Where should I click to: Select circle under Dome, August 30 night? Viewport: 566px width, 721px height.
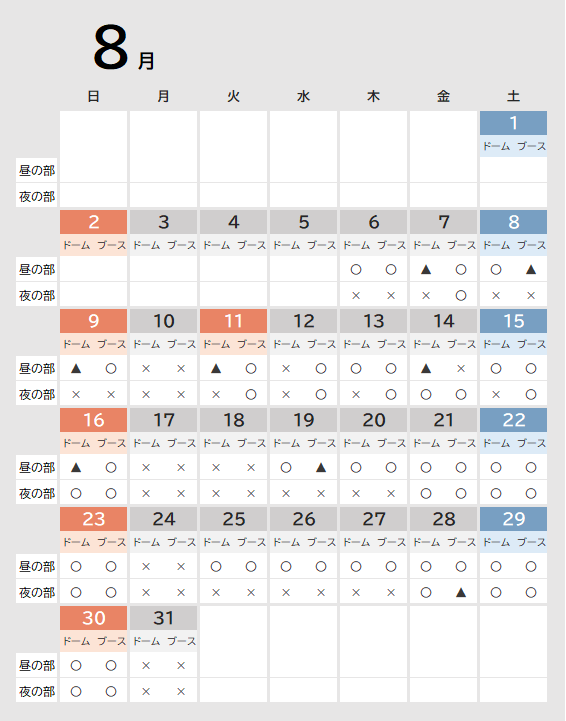pos(76,692)
